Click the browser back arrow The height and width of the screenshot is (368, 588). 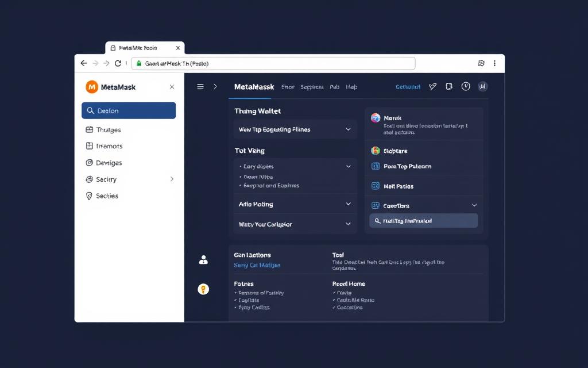point(84,63)
